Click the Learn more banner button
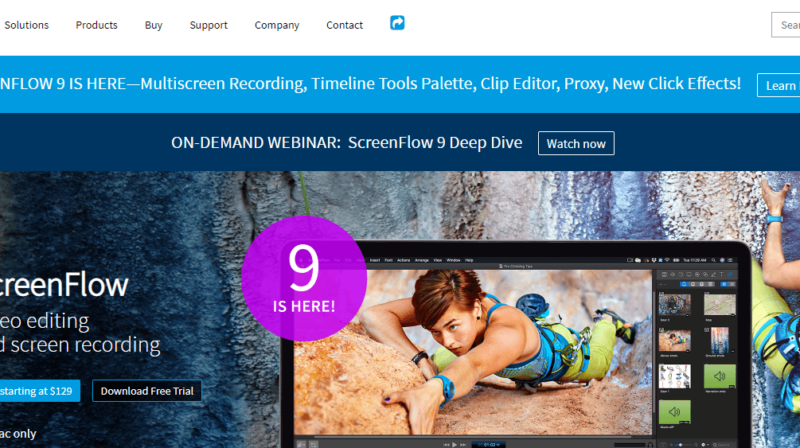 click(x=779, y=85)
